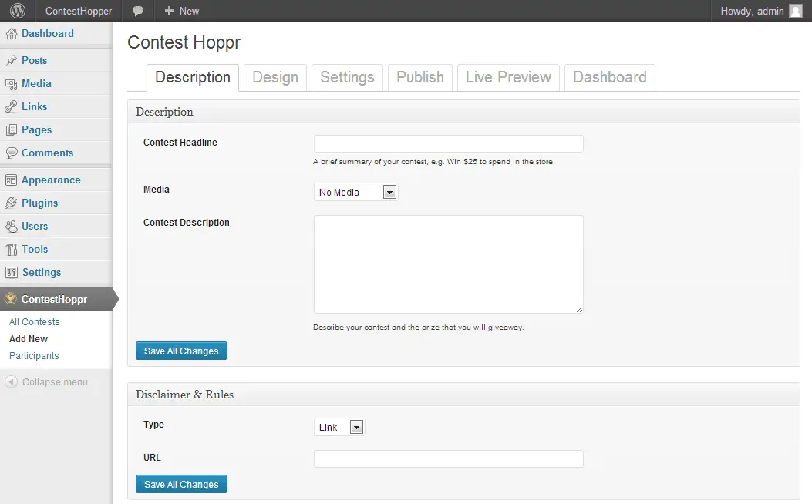Viewport: 812px width, 504px height.
Task: Open Plugins menu label in sidebar
Action: [40, 203]
